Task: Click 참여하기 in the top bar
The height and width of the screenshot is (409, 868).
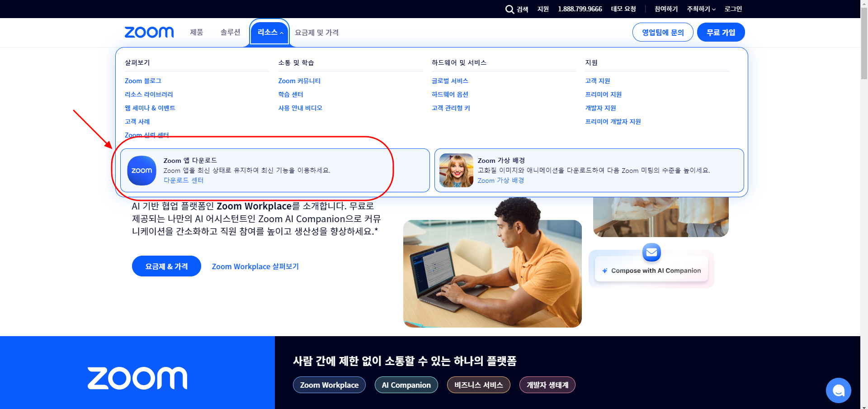Action: coord(666,9)
